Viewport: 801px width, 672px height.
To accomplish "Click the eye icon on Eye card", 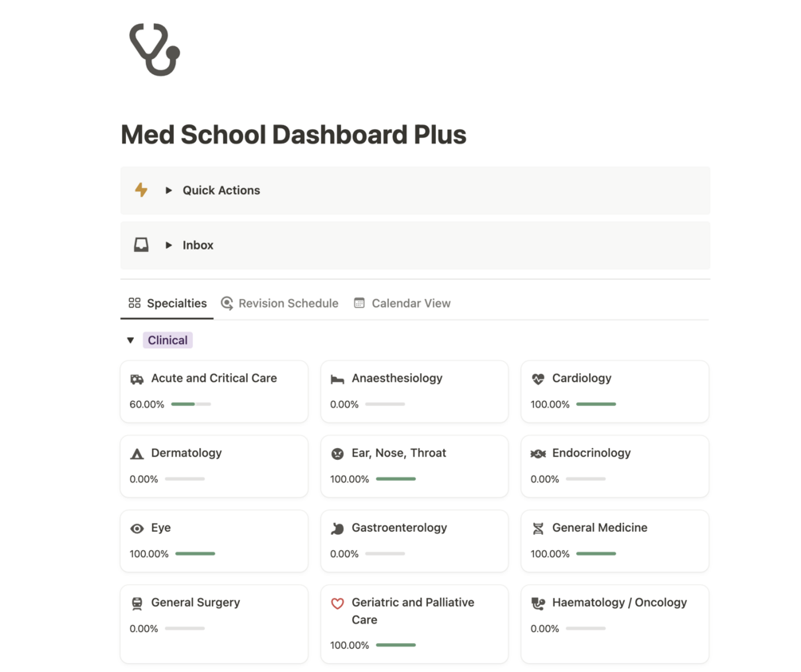I will point(137,529).
